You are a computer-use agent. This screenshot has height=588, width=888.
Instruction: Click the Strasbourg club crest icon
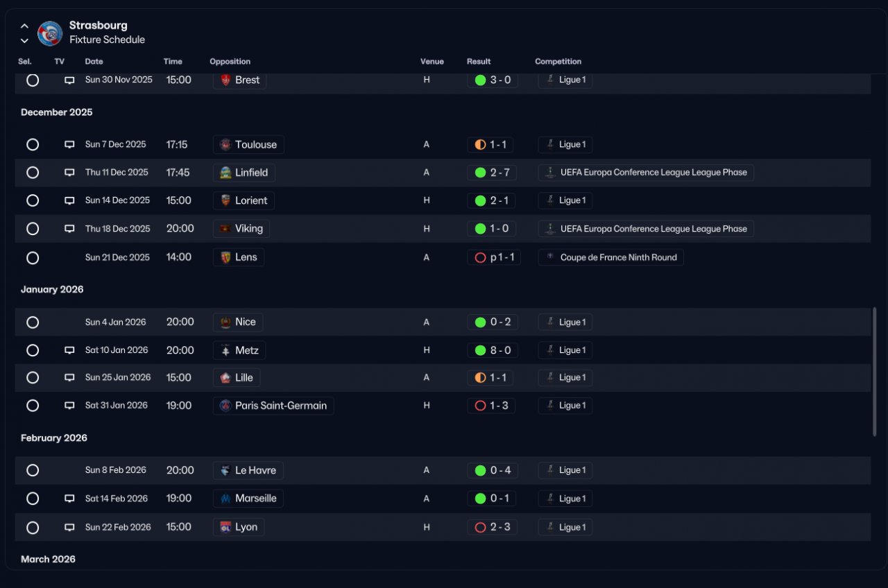click(50, 33)
